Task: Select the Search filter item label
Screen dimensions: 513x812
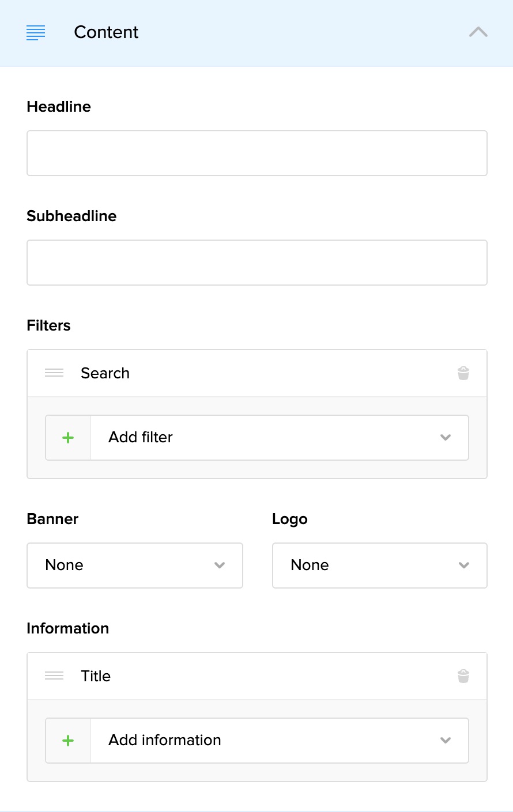Action: coord(105,373)
